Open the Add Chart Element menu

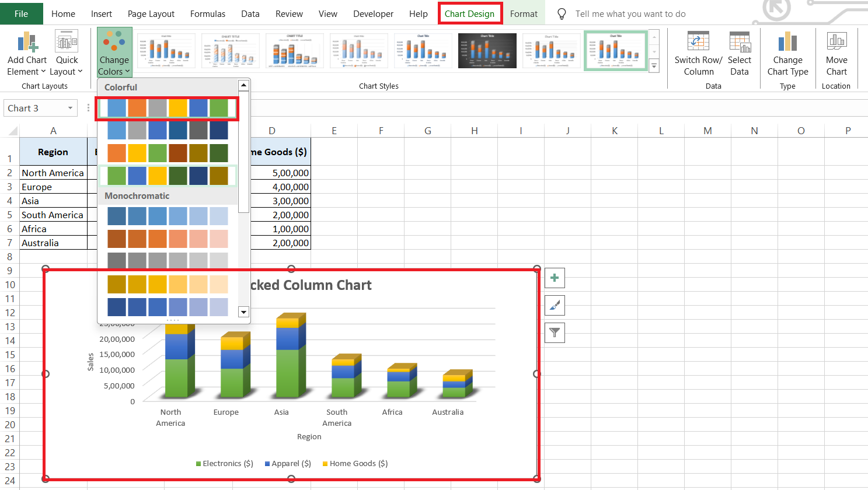pyautogui.click(x=27, y=54)
